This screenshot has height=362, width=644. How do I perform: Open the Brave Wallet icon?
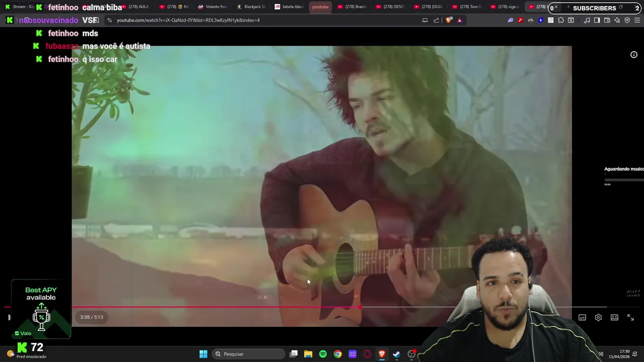[x=607, y=20]
